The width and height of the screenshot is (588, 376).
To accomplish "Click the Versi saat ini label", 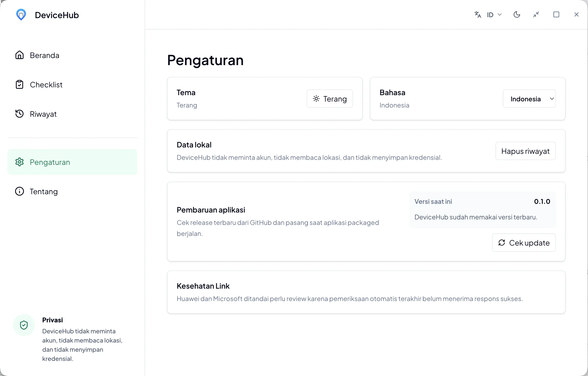I will [433, 202].
